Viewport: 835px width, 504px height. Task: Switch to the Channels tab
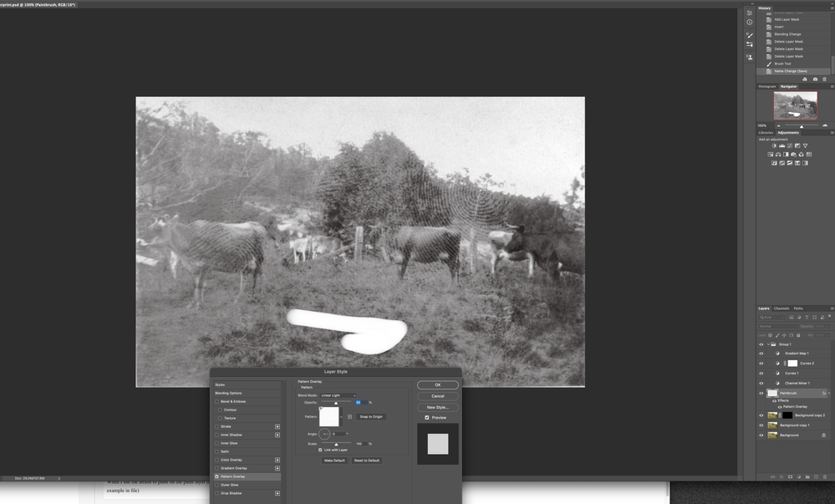tap(782, 308)
